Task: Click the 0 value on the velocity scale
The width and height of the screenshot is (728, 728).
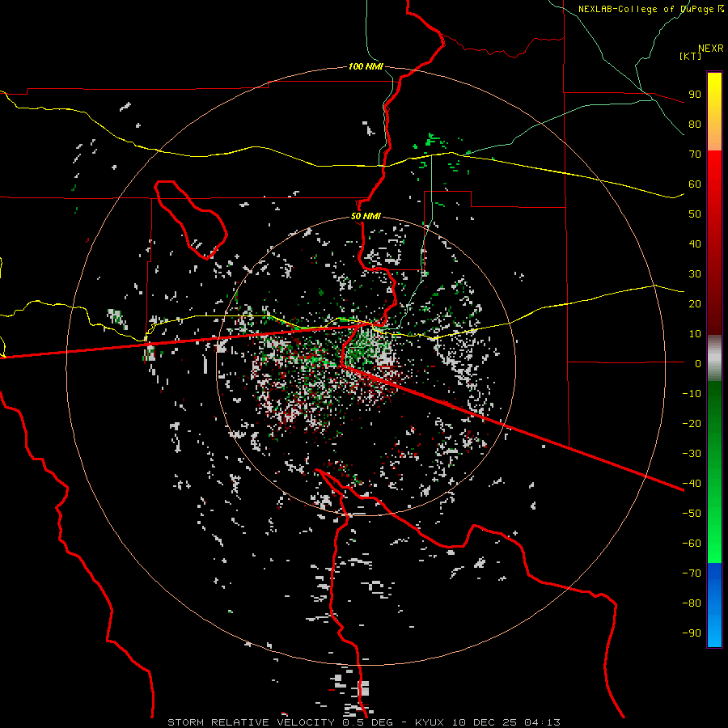Action: (698, 363)
